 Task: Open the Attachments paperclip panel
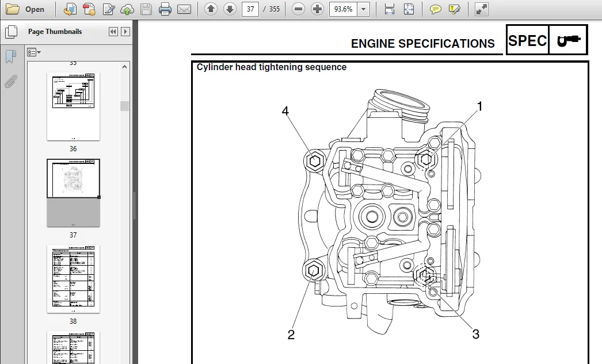[11, 81]
